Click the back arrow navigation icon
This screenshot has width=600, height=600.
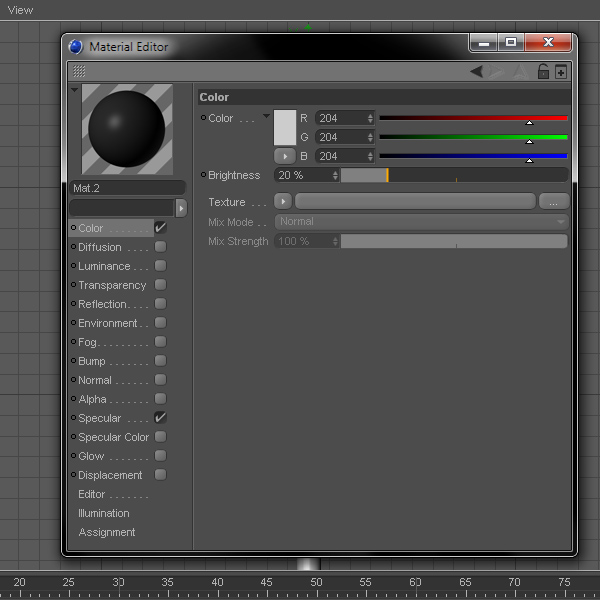click(x=476, y=71)
